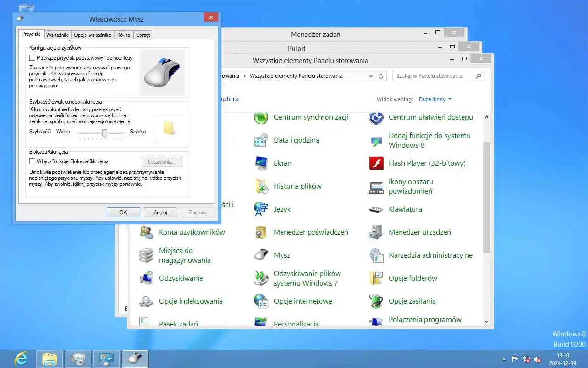Open the Ekran control panel icon
The image size is (588, 368).
click(261, 163)
